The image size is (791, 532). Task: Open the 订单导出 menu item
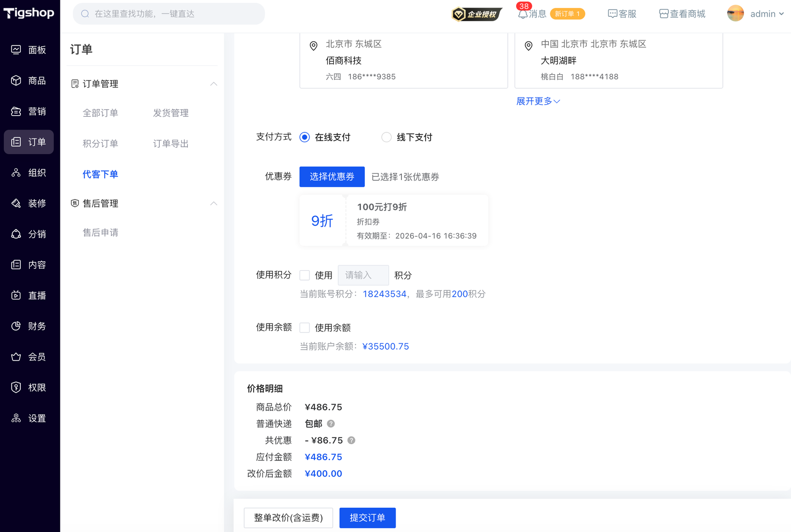tap(171, 144)
